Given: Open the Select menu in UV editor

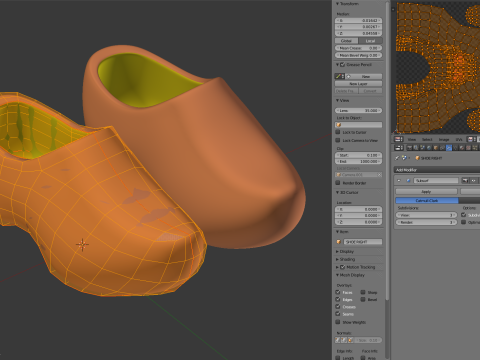Looking at the screenshot, I should point(427,139).
